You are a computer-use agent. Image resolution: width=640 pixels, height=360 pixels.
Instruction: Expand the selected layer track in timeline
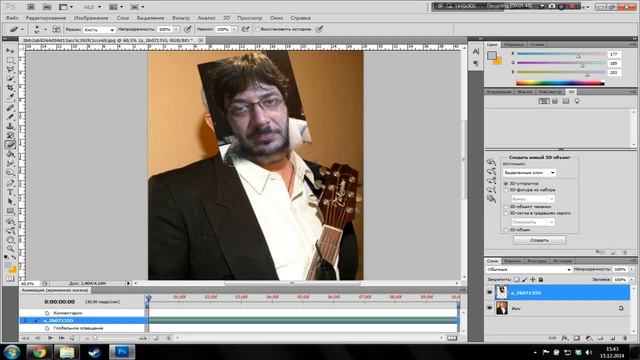click(x=26, y=321)
